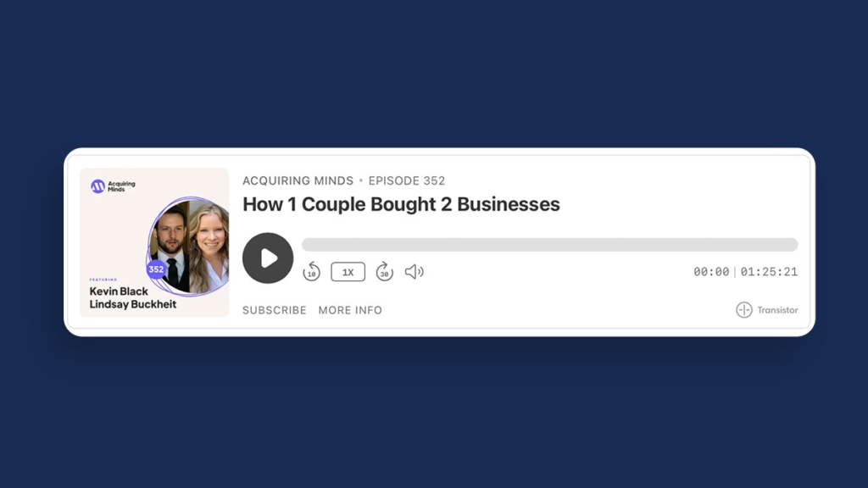Click the title How 1 Couple Bought 2 Businesses
This screenshot has width=868, height=488.
click(x=401, y=204)
